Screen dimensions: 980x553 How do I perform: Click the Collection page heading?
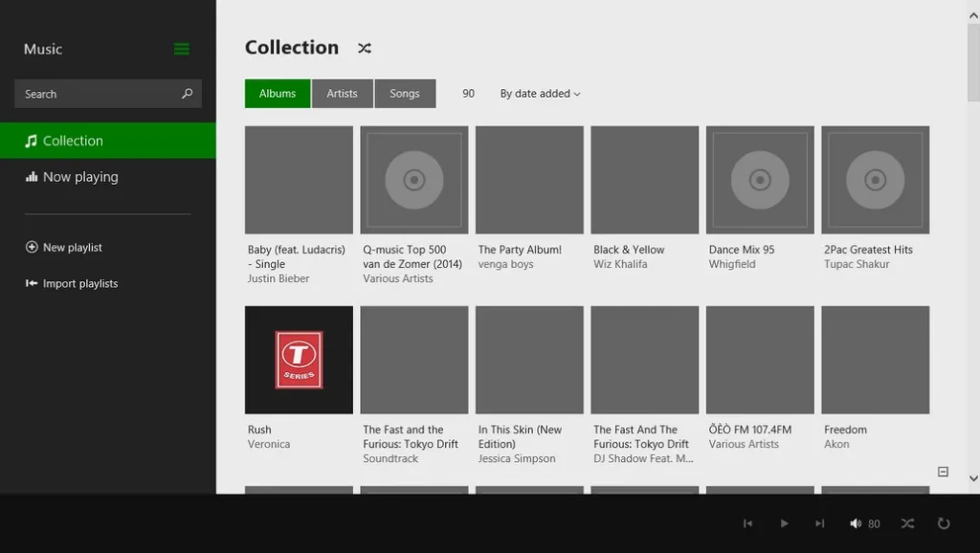pos(291,48)
